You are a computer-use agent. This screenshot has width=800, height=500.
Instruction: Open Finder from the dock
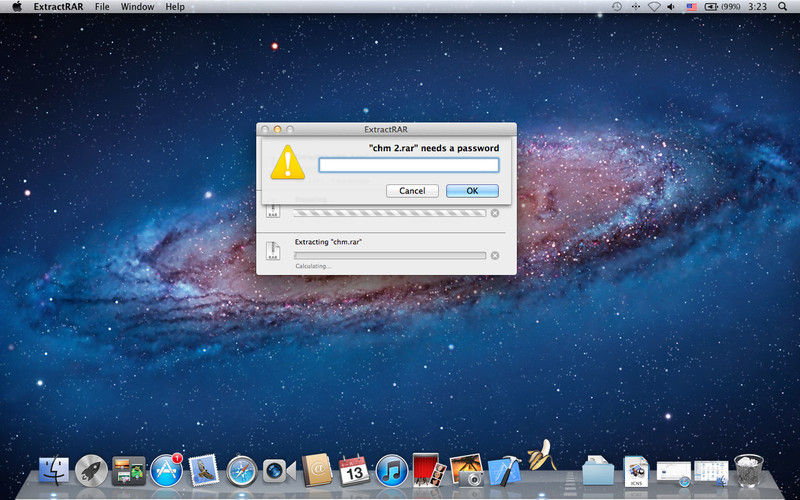point(54,470)
